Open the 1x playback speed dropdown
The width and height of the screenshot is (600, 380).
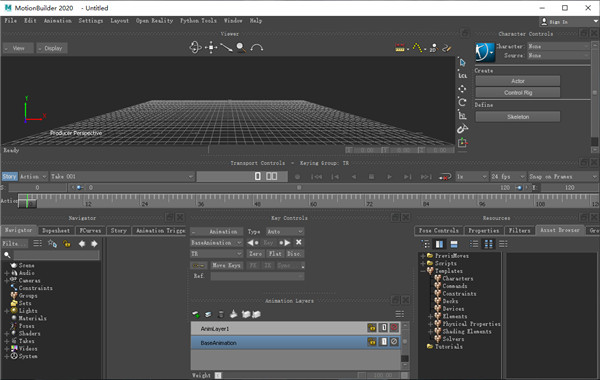471,176
